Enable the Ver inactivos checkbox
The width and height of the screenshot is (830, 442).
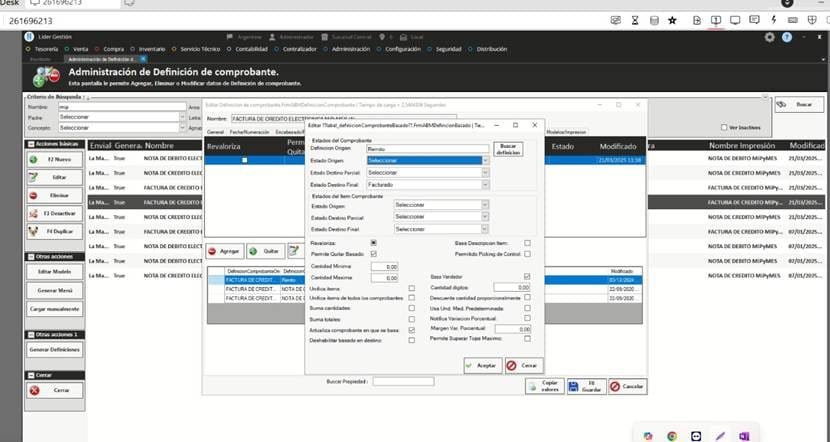(725, 128)
